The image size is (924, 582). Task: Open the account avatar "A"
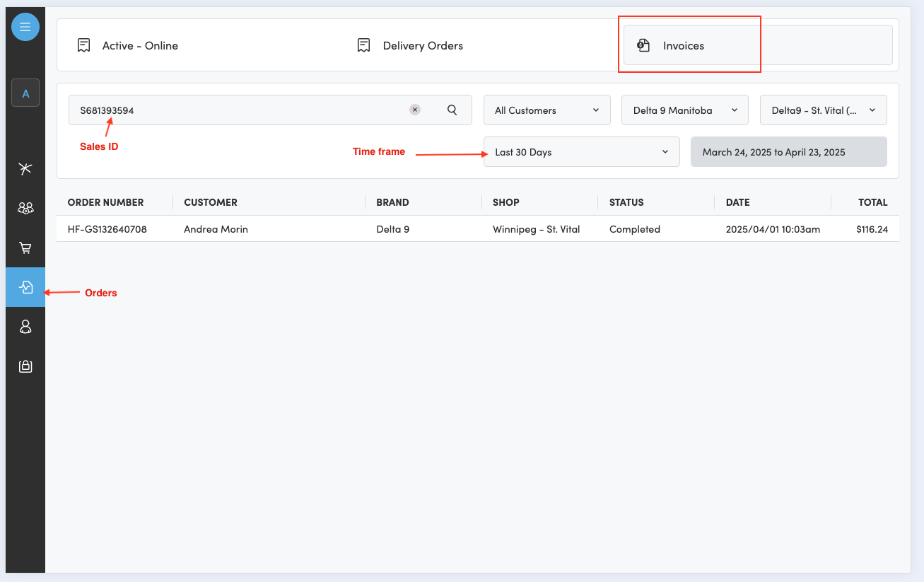click(x=25, y=93)
